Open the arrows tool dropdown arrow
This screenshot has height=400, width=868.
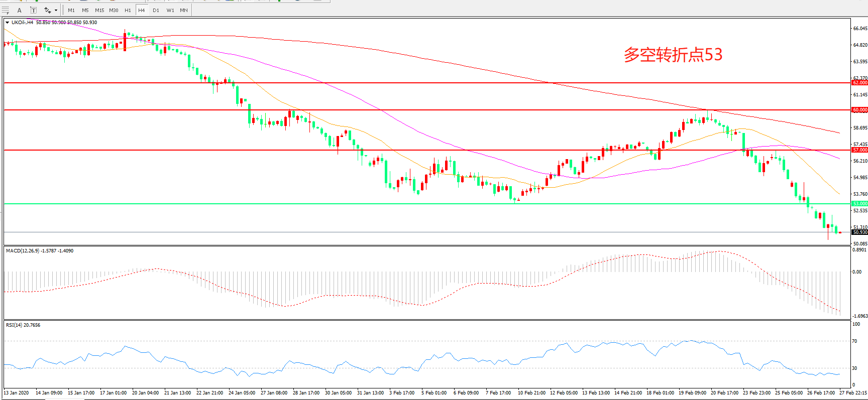[56, 10]
